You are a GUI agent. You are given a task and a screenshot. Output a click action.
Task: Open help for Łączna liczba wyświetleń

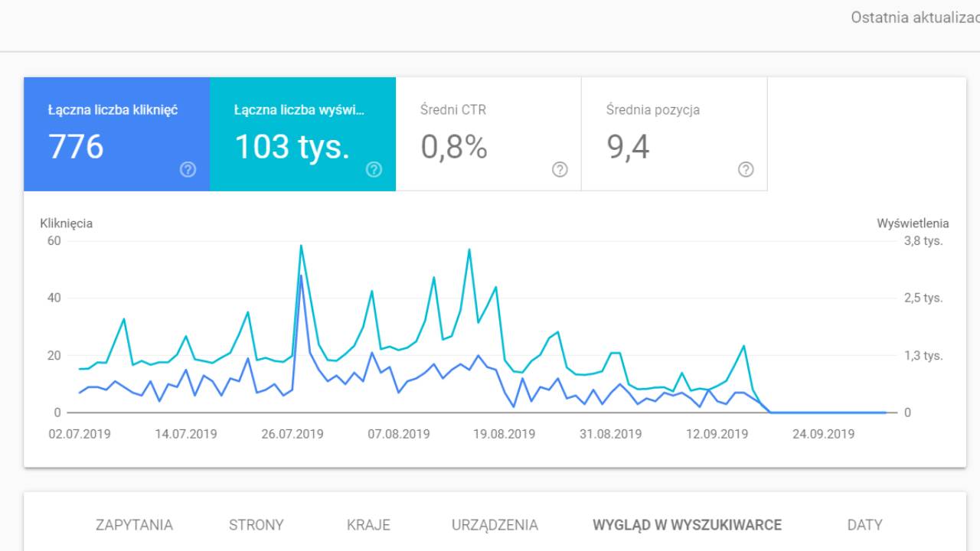[374, 170]
